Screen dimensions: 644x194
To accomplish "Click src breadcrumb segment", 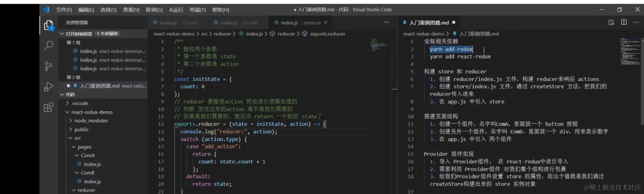I will 204,34.
